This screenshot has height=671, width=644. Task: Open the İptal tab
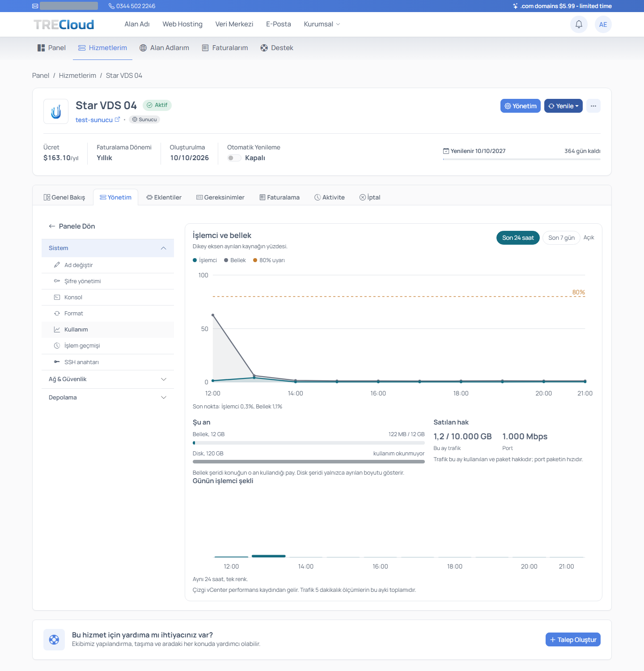click(x=370, y=197)
